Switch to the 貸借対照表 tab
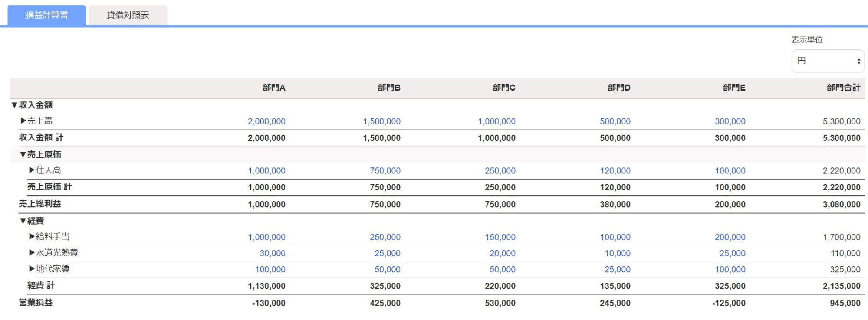 pyautogui.click(x=128, y=15)
